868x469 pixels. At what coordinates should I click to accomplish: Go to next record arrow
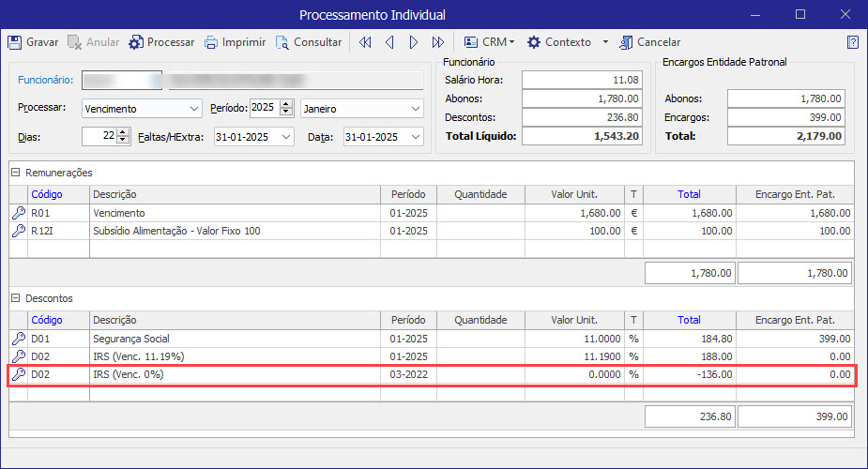pos(413,42)
